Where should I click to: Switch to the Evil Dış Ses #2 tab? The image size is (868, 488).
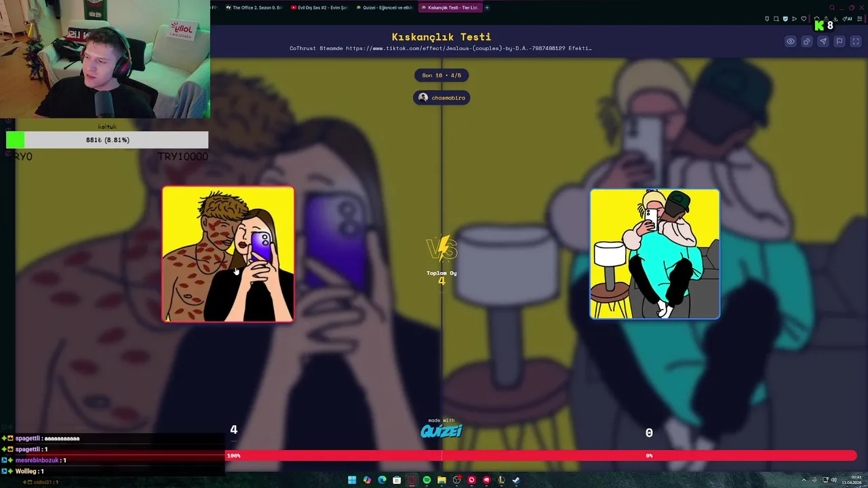point(319,7)
